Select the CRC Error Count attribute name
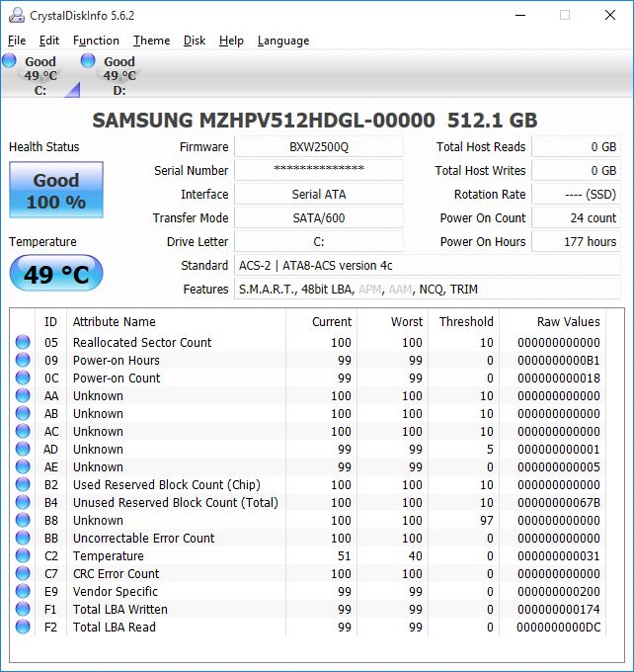This screenshot has height=672, width=634. tap(116, 573)
